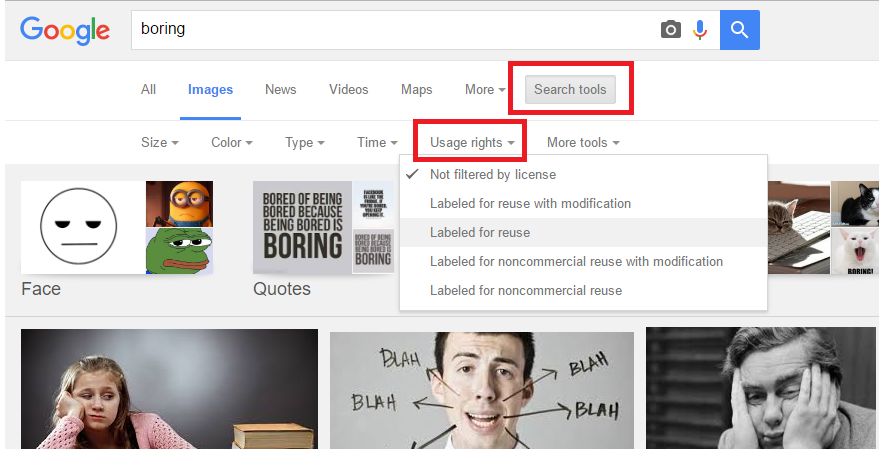Collapse the Usage rights dropdown

click(x=472, y=142)
